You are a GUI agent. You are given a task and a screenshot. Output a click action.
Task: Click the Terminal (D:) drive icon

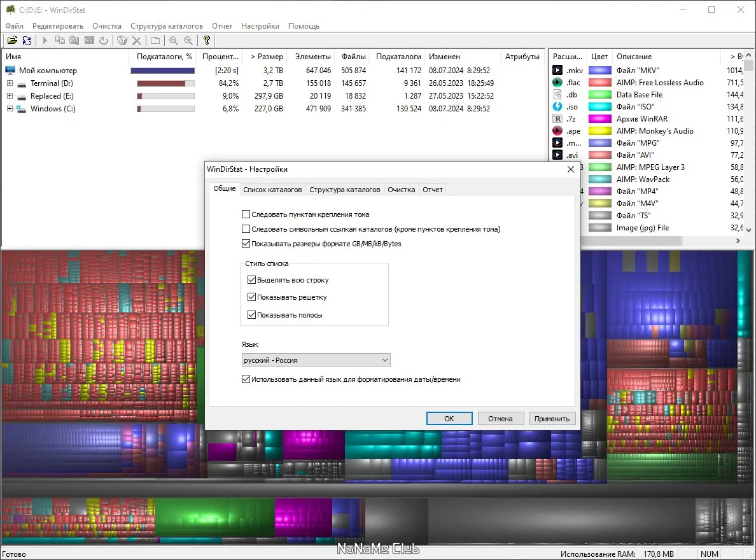point(21,83)
